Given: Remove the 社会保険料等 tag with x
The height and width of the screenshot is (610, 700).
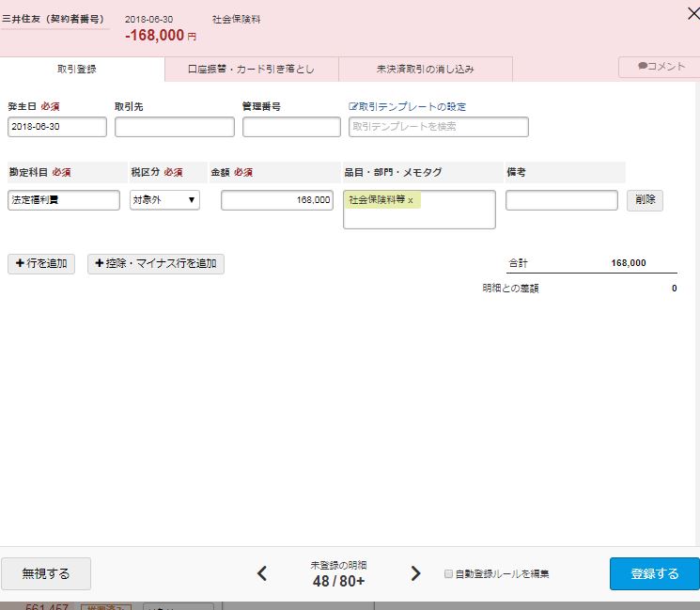Looking at the screenshot, I should point(411,200).
